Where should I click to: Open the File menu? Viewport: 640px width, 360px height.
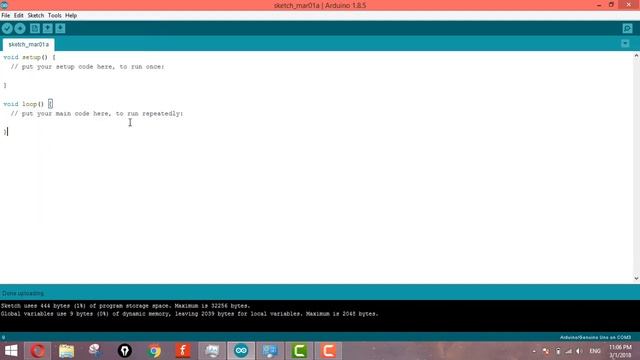(6, 16)
